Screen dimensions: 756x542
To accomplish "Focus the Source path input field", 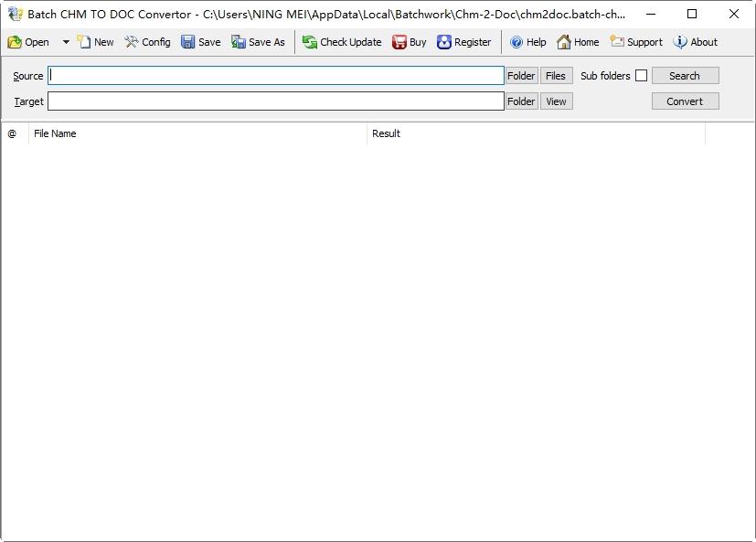I will coord(276,76).
